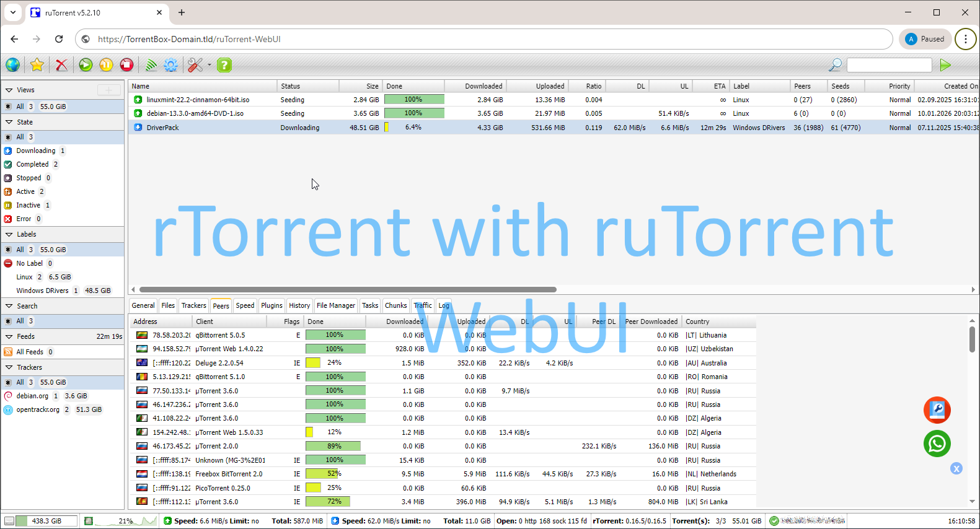Viewport: 980px width, 529px height.
Task: Click the green Completed state icon
Action: 8,164
